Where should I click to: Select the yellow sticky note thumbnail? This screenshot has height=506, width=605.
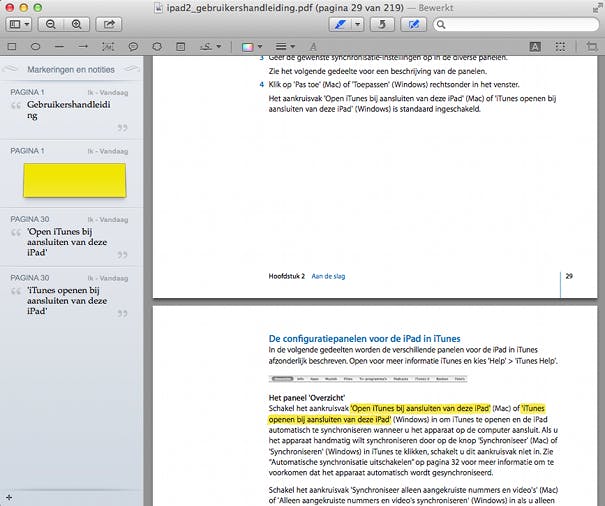(75, 180)
